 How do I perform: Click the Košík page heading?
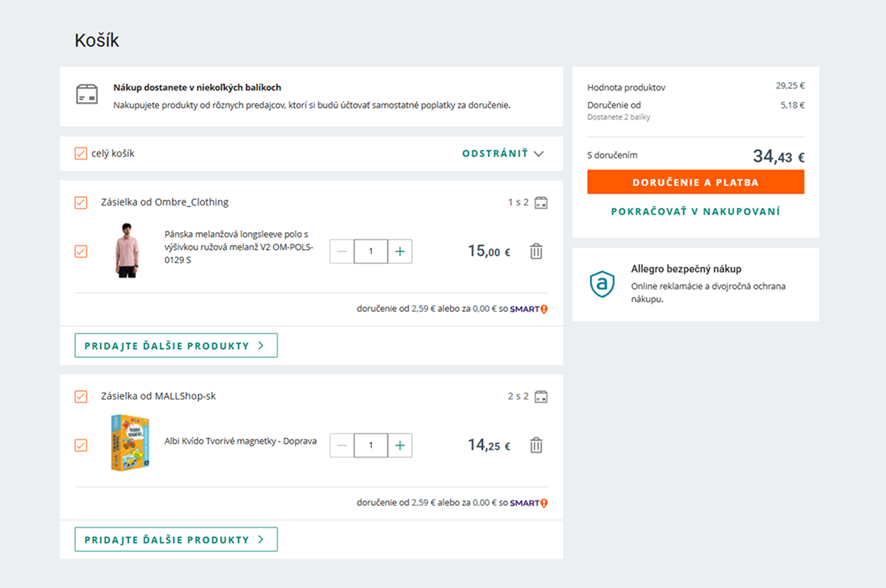click(97, 41)
